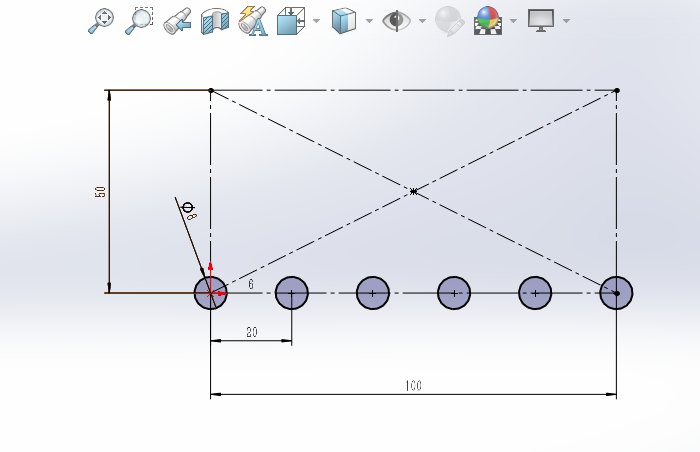The width and height of the screenshot is (700, 452).
Task: Select the 20 spacing dimension text
Action: (x=252, y=332)
